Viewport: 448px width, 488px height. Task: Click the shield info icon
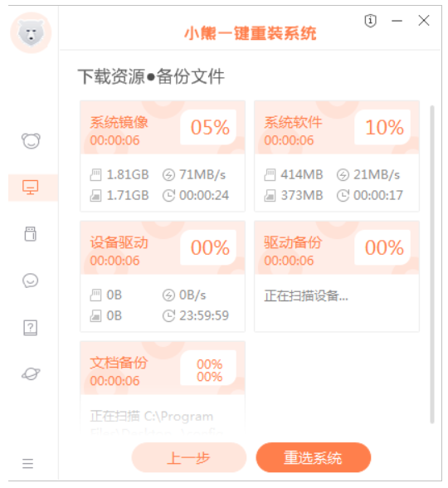[370, 21]
